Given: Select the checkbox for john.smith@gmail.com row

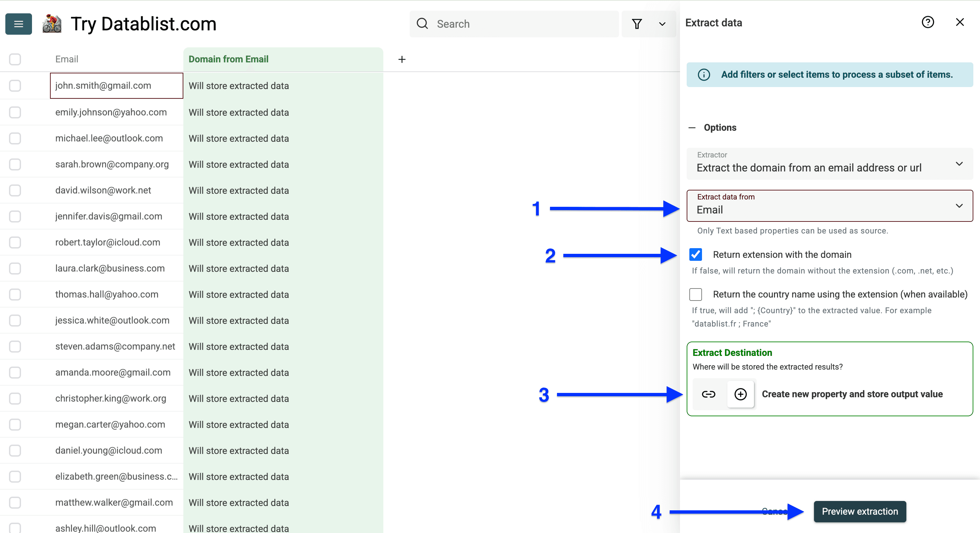Looking at the screenshot, I should click(15, 86).
